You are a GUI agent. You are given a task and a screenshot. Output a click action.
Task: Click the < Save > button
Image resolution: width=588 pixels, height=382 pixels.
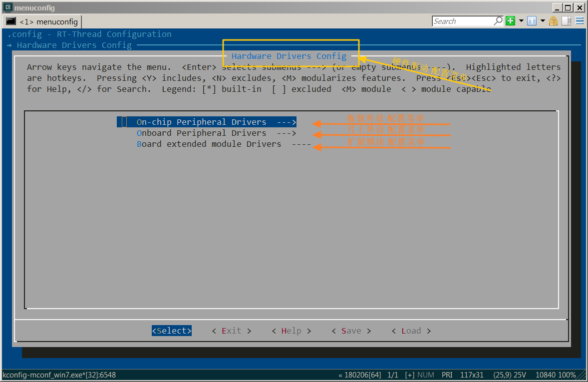(351, 331)
